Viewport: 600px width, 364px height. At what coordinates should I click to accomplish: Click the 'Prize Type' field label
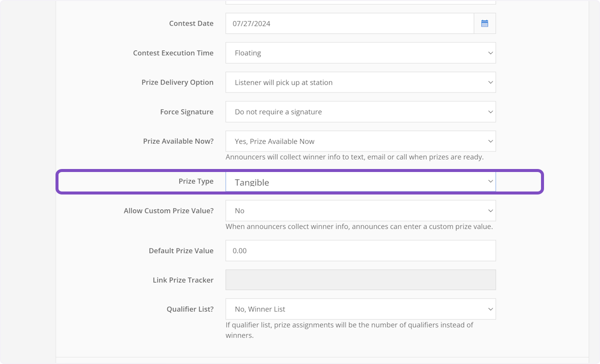(195, 181)
